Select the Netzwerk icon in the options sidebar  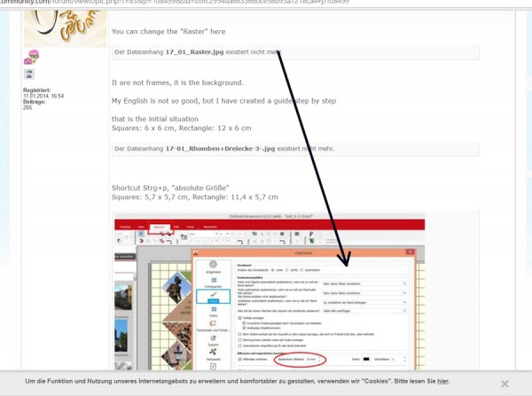213,352
